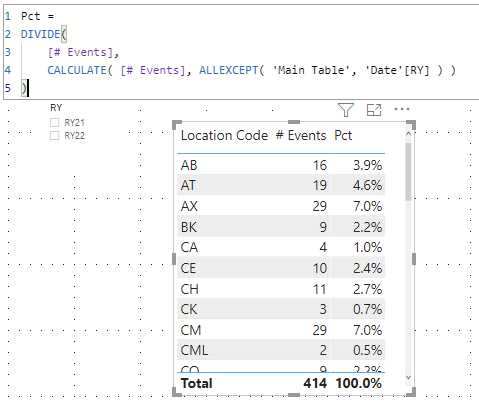This screenshot has height=407, width=479.
Task: Click table scrollbar up arrow
Action: [408, 134]
